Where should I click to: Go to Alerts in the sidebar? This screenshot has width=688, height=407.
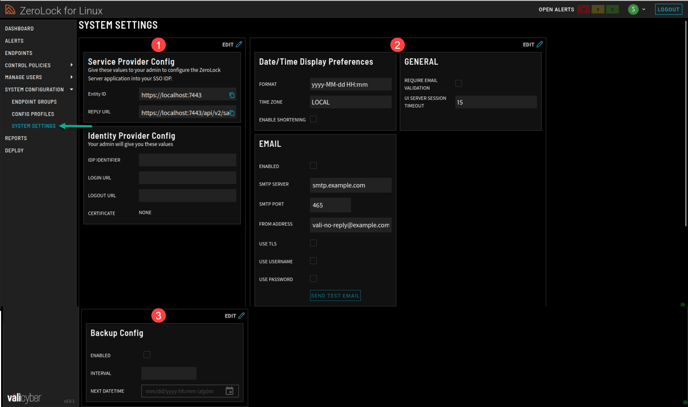(14, 41)
